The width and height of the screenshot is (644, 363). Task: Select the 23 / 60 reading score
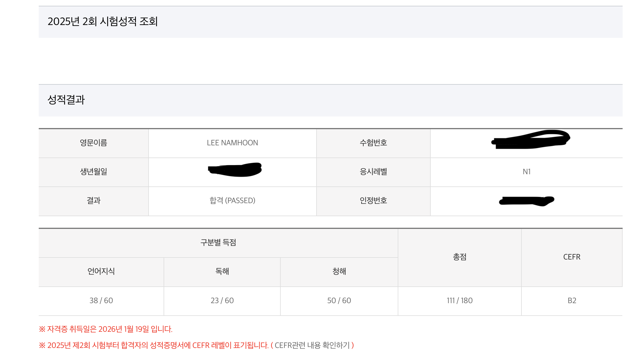222,301
